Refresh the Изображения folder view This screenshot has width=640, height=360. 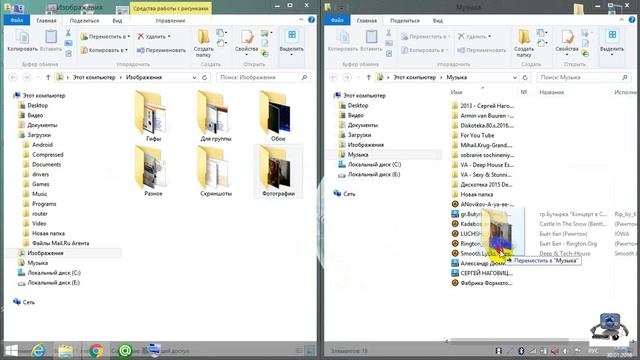point(204,77)
